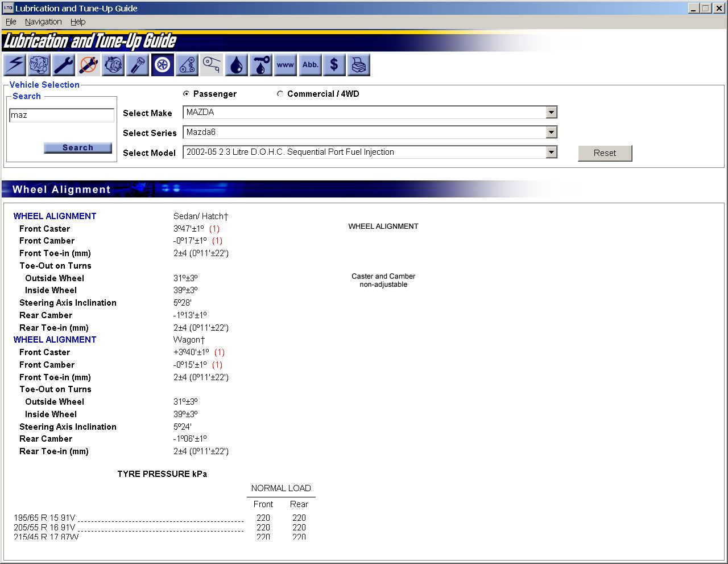
Task: Click the Vehicle Selection group label
Action: [44, 85]
